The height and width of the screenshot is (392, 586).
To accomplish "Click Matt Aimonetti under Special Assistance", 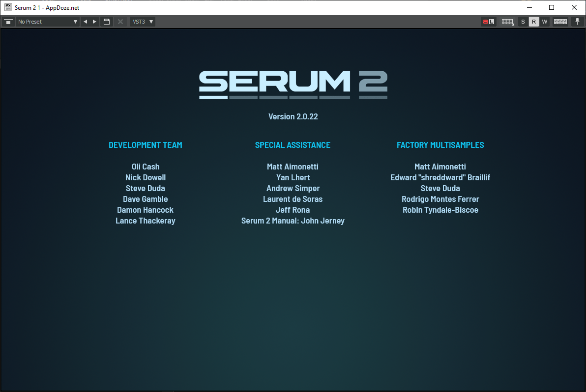I will coord(293,167).
